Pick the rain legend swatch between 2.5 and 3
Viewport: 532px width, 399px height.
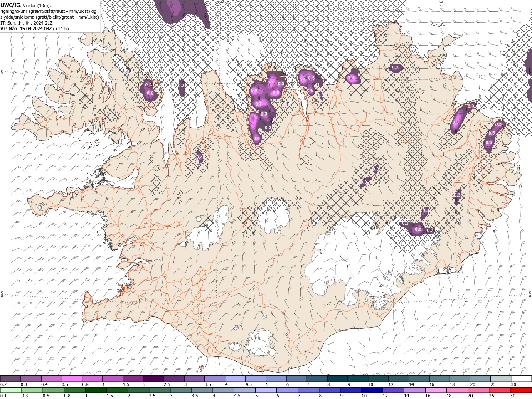pyautogui.click(x=159, y=390)
